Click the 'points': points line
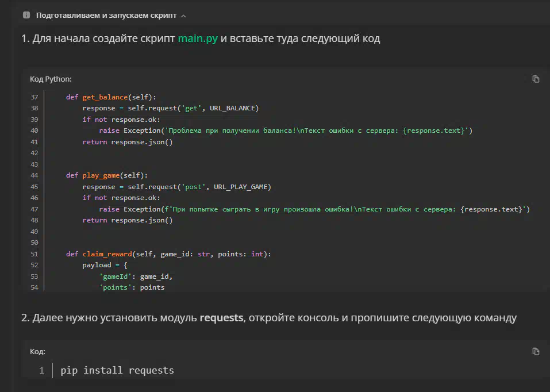The height and width of the screenshot is (392, 550). [x=132, y=287]
